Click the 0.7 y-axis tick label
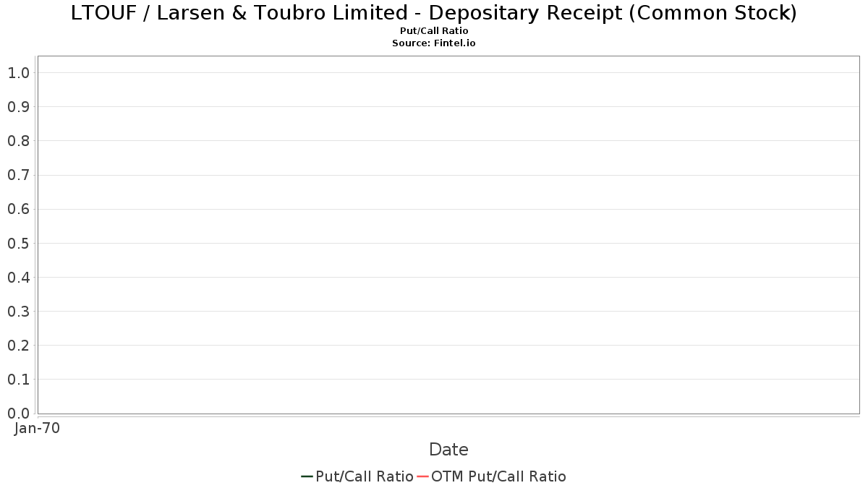 (x=18, y=175)
